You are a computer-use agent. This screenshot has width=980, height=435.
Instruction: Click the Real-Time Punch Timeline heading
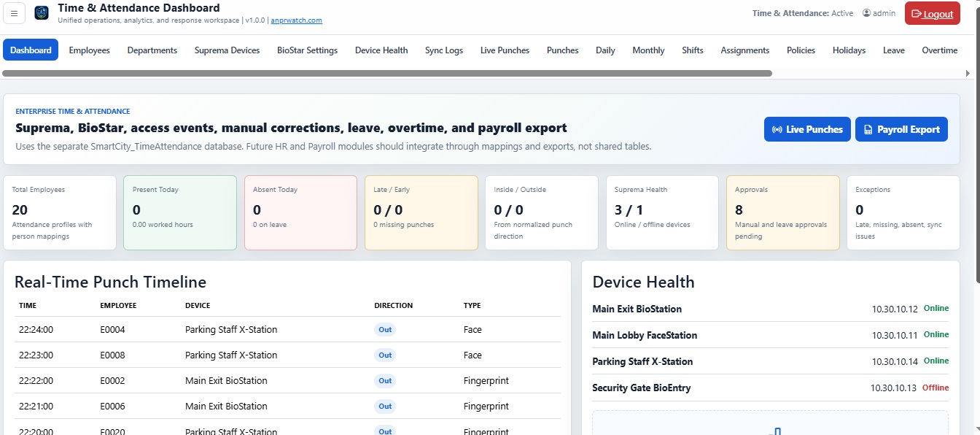pos(110,282)
